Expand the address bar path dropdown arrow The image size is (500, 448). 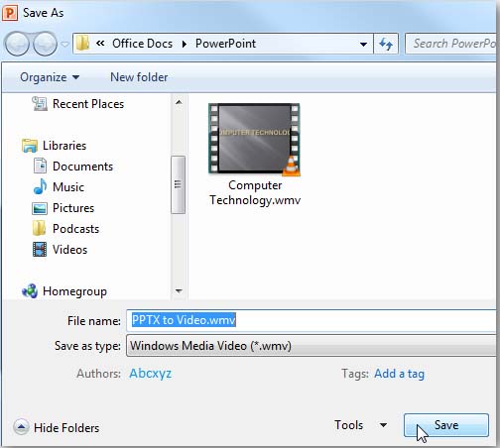pyautogui.click(x=363, y=44)
